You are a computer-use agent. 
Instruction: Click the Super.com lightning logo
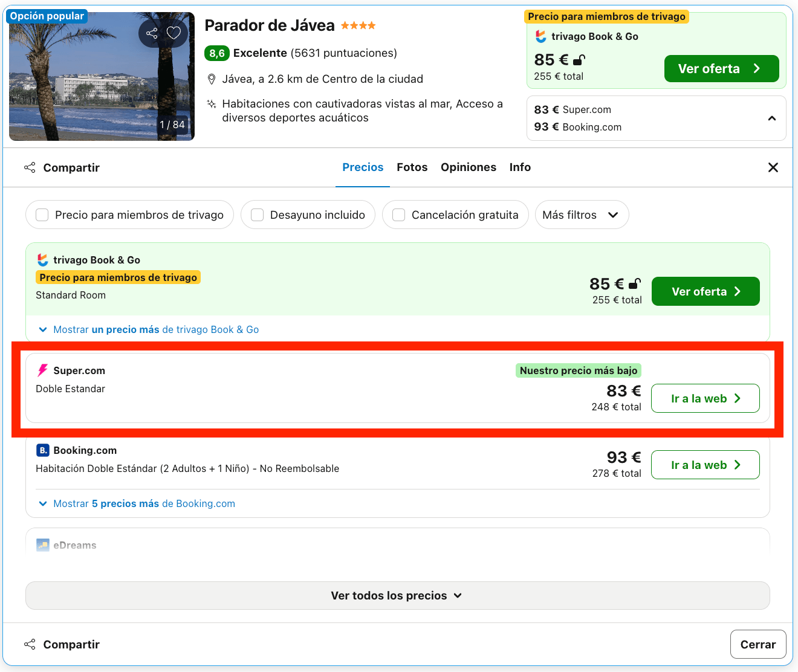click(x=42, y=370)
